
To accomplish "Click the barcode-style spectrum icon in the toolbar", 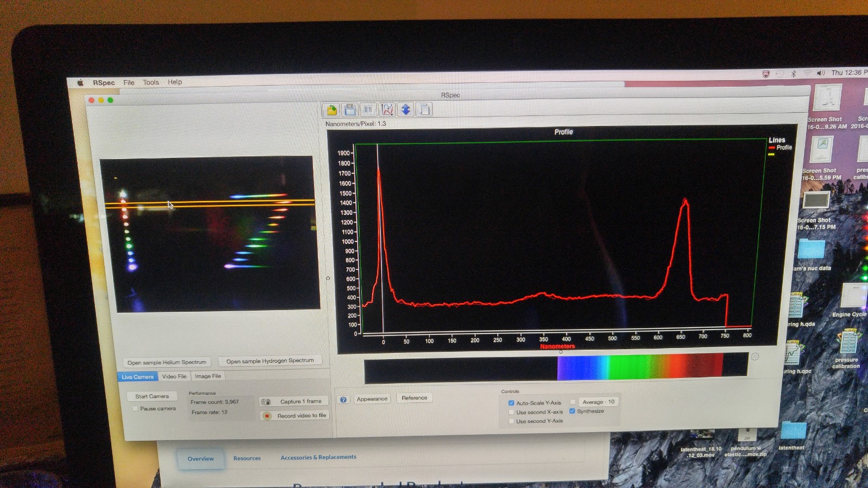I will 367,110.
